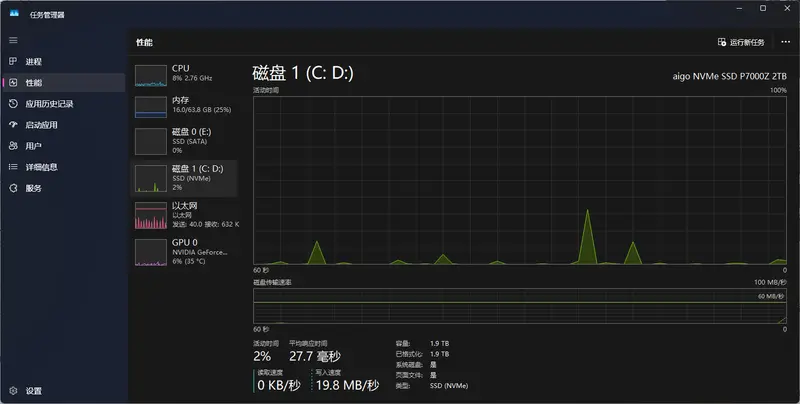Click the 19.8 MB/秒 write speed value
The image size is (800, 404).
pos(347,385)
